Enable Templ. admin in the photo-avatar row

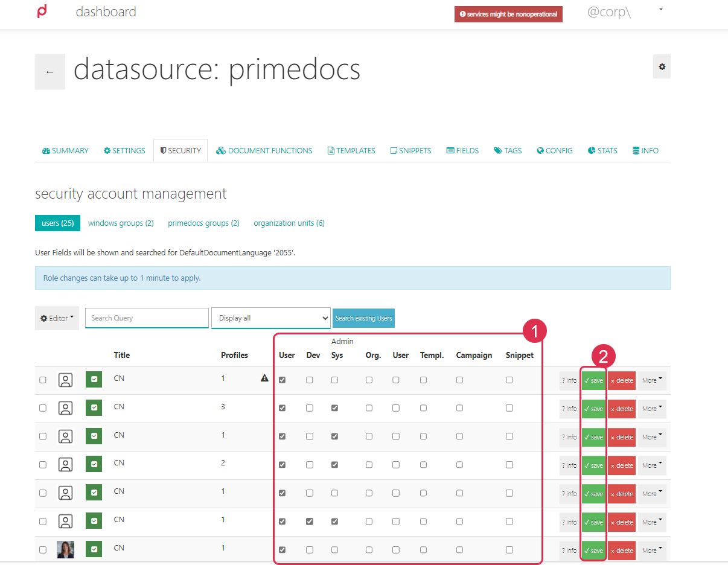(424, 550)
